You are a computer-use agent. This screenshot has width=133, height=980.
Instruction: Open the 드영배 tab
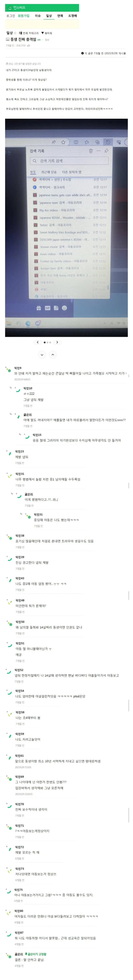click(72, 16)
